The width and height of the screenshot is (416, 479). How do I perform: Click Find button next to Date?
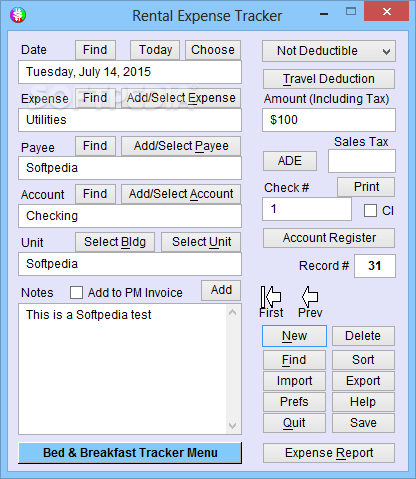coord(95,50)
